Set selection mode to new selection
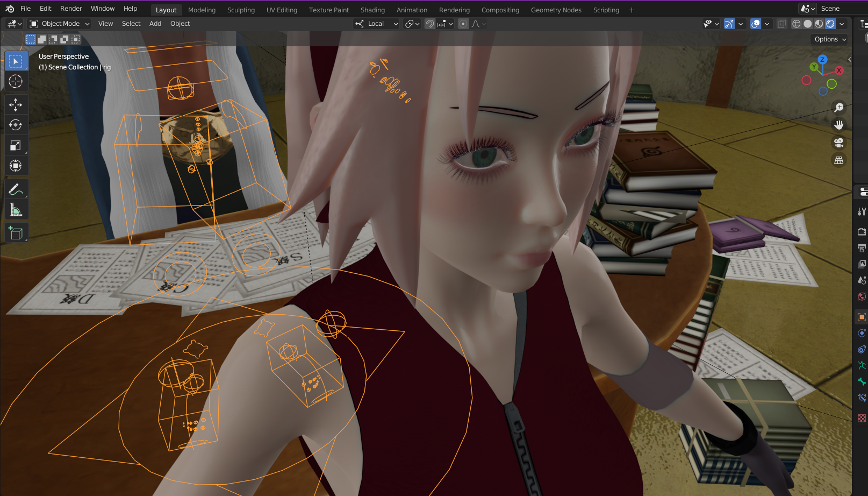 [31, 39]
